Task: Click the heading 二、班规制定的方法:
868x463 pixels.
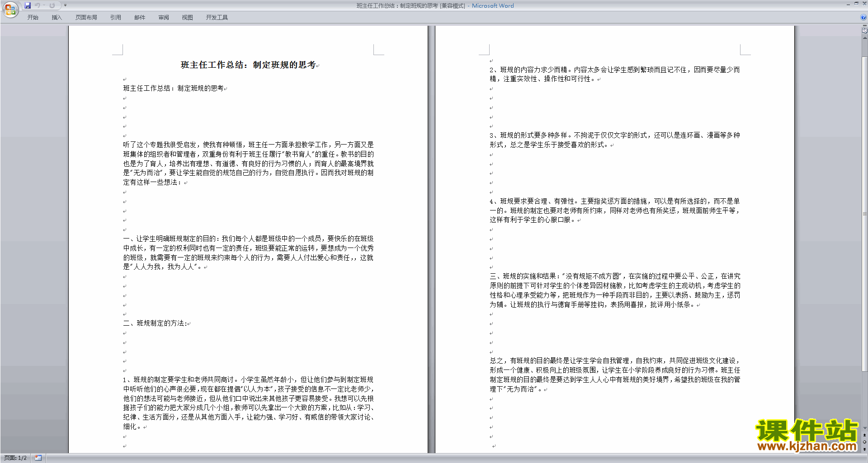Action: pos(155,323)
